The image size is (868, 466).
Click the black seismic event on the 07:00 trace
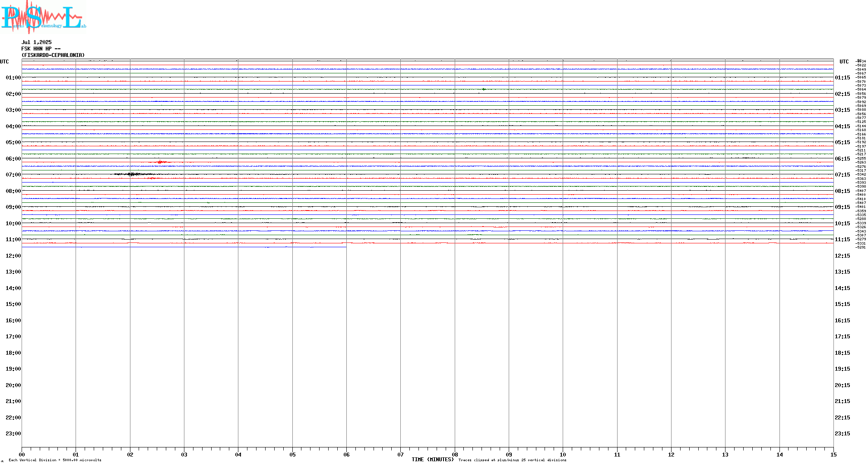tap(134, 174)
